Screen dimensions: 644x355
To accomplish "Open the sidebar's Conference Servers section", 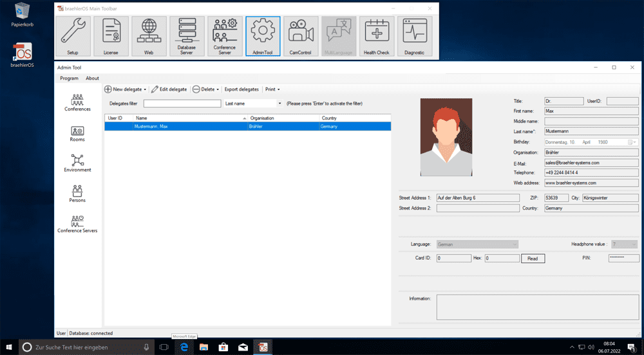I will point(78,224).
